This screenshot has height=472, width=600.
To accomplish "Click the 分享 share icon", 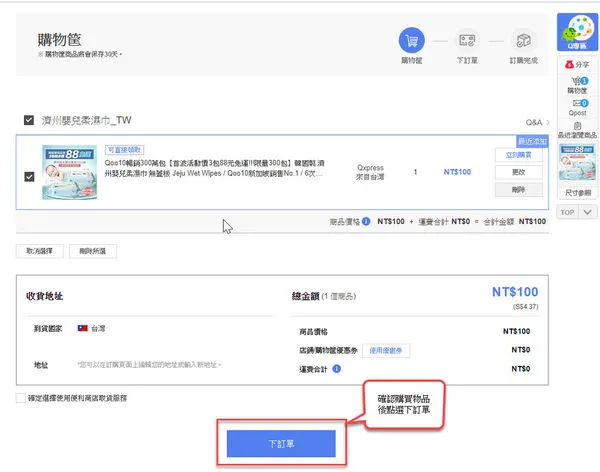I will (x=569, y=65).
